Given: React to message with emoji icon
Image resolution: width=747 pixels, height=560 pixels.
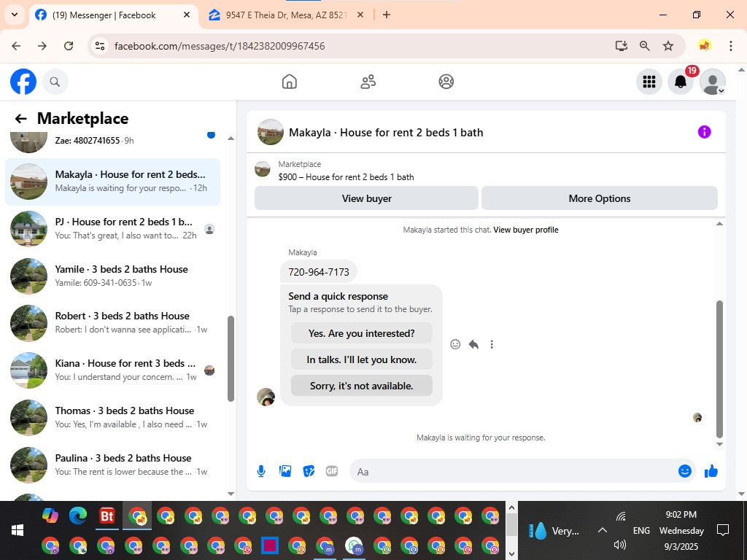Looking at the screenshot, I should pos(455,344).
